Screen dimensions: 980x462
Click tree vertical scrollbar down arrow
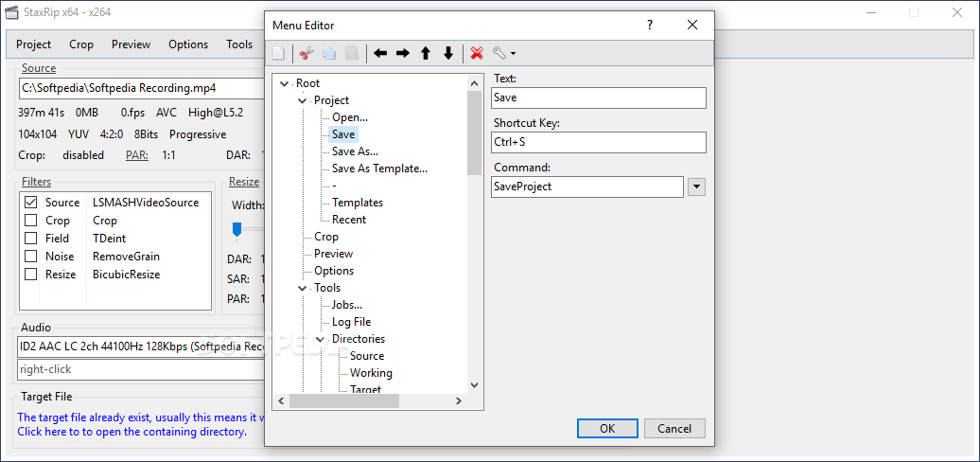pos(474,385)
